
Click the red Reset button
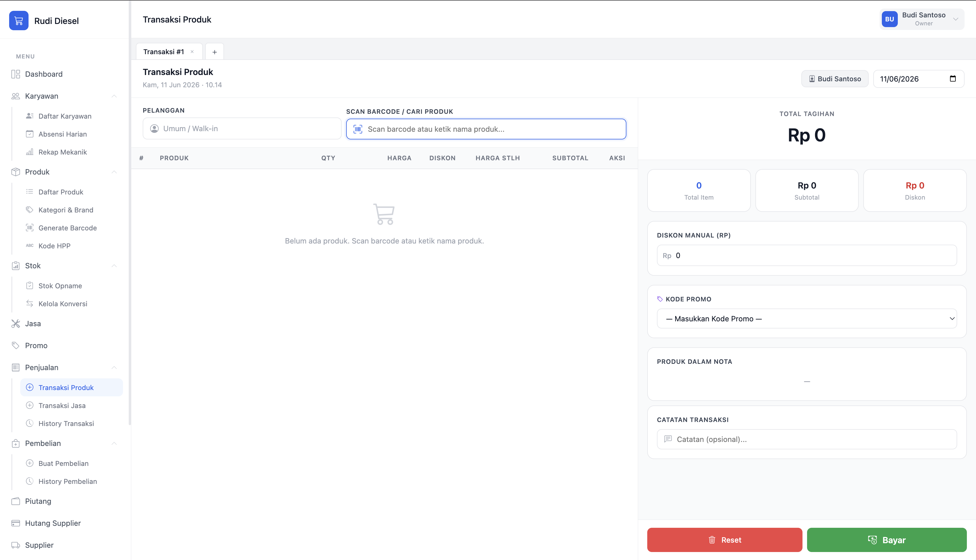(724, 540)
